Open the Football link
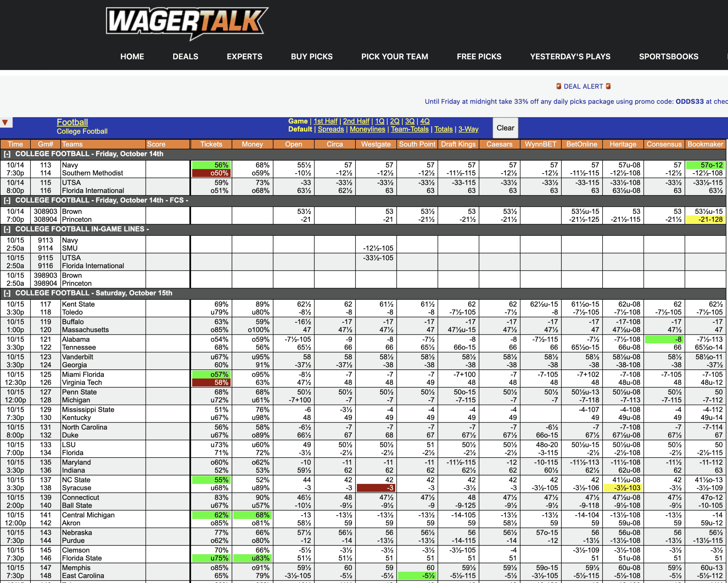Image resolution: width=728 pixels, height=583 pixels. [72, 122]
